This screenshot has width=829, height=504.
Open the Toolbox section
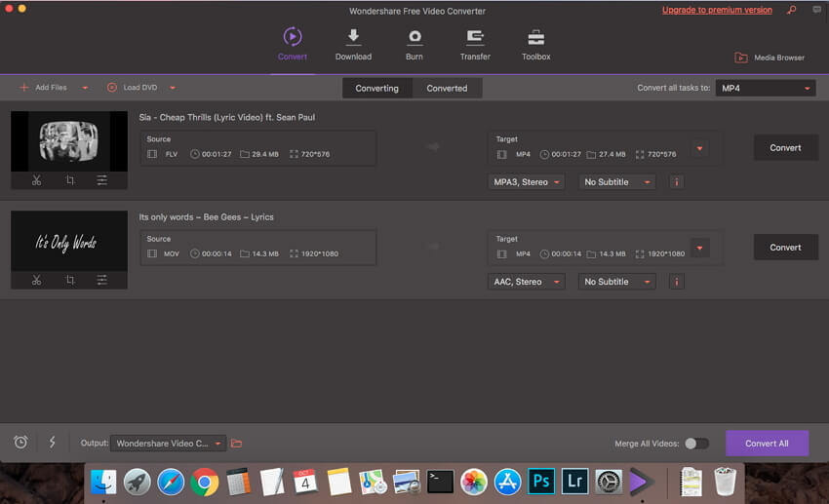coord(536,44)
